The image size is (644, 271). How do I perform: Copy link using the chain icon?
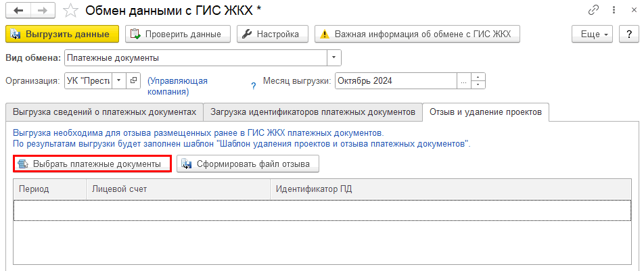pyautogui.click(x=594, y=10)
